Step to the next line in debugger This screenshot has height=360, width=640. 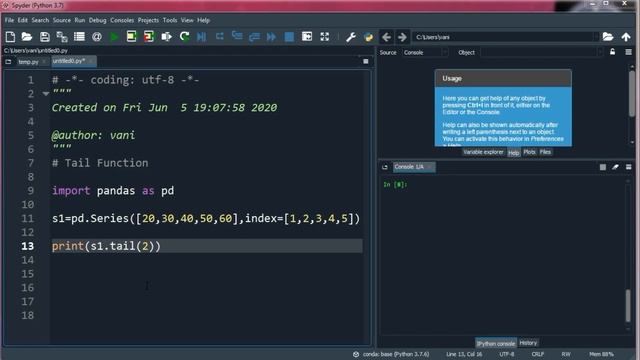pos(220,37)
